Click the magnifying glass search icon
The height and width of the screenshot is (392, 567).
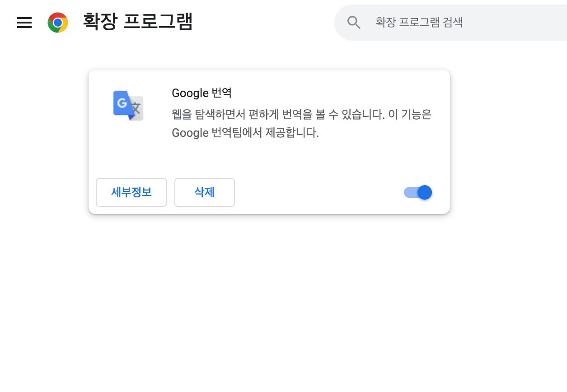coord(354,22)
